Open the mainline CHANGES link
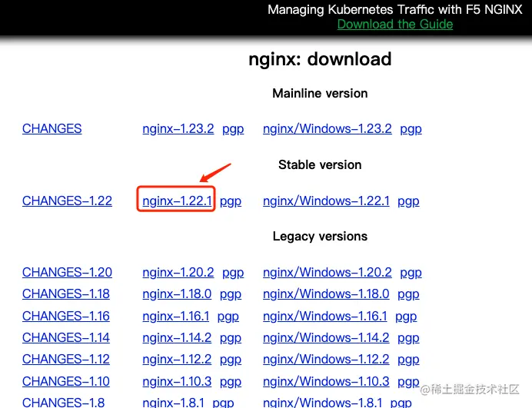The width and height of the screenshot is (532, 408). 52,129
